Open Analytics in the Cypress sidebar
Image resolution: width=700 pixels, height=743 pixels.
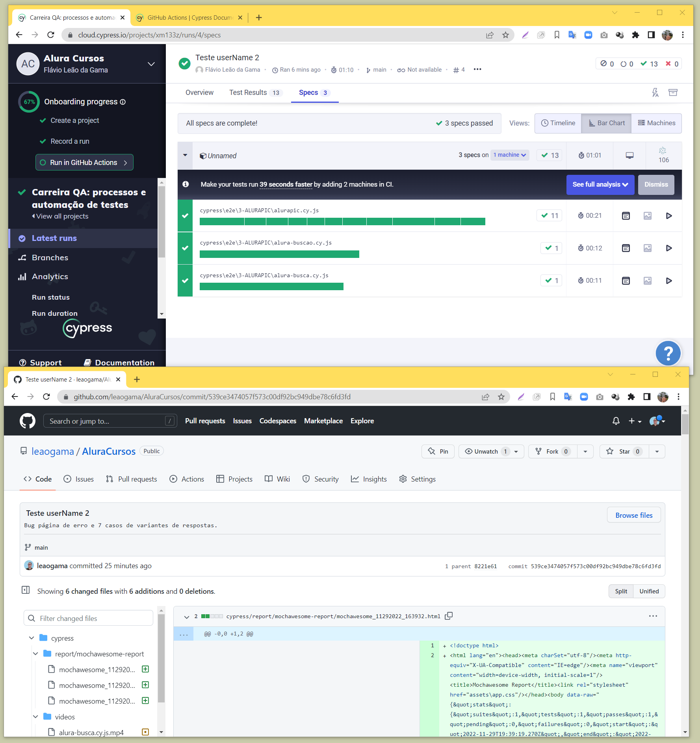point(50,276)
